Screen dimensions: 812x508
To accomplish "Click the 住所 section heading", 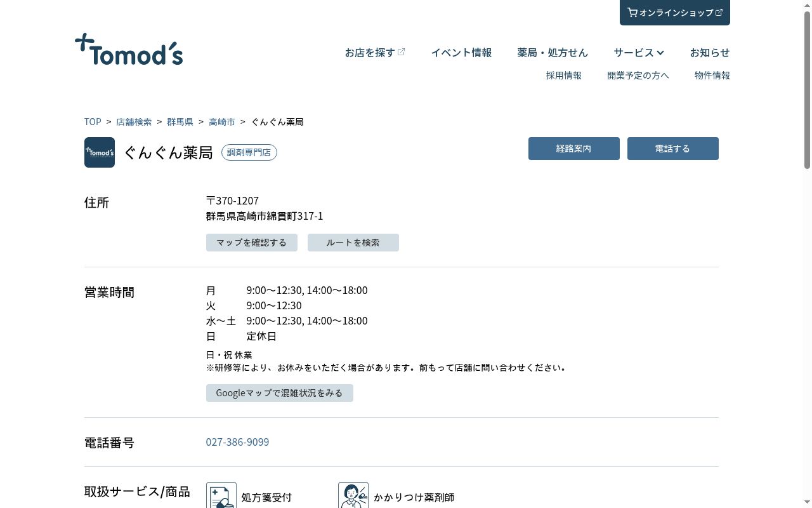I will [97, 203].
